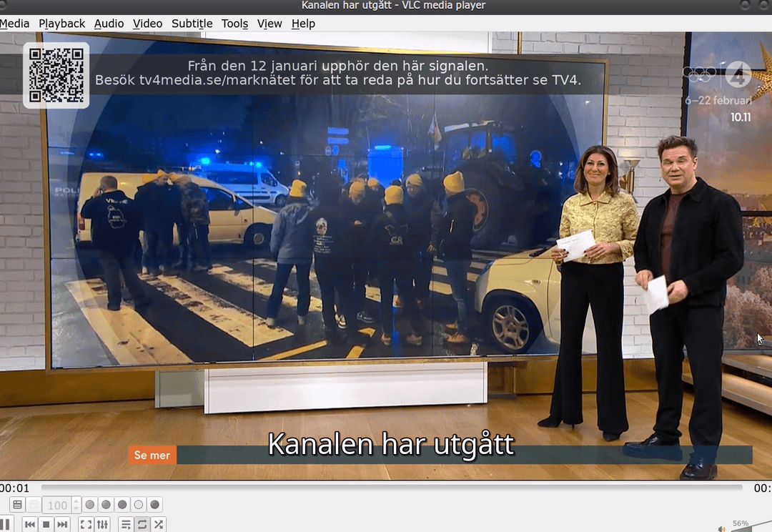
Task: Decrease teletext page with down arrow
Action: [x=76, y=509]
